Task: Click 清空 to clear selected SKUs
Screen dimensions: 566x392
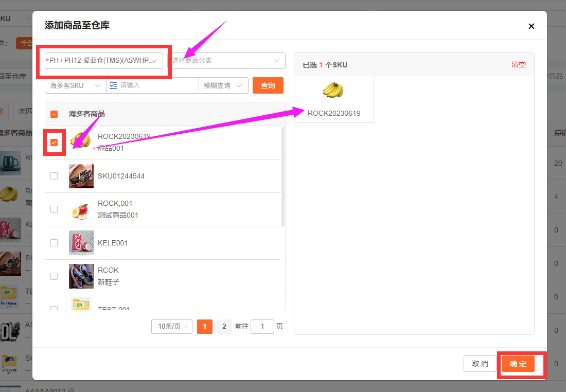Action: (x=518, y=65)
